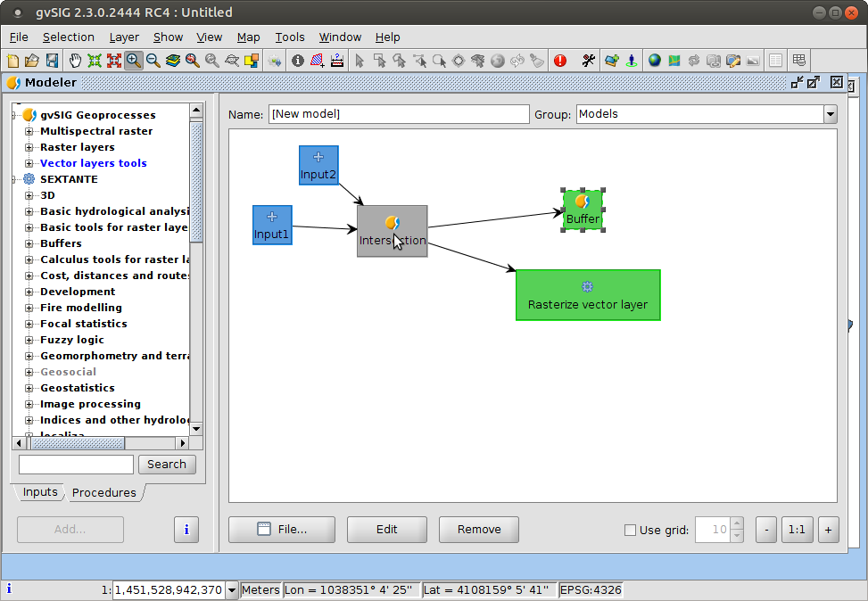The width and height of the screenshot is (868, 601).
Task: Click the Edit button
Action: tap(386, 530)
